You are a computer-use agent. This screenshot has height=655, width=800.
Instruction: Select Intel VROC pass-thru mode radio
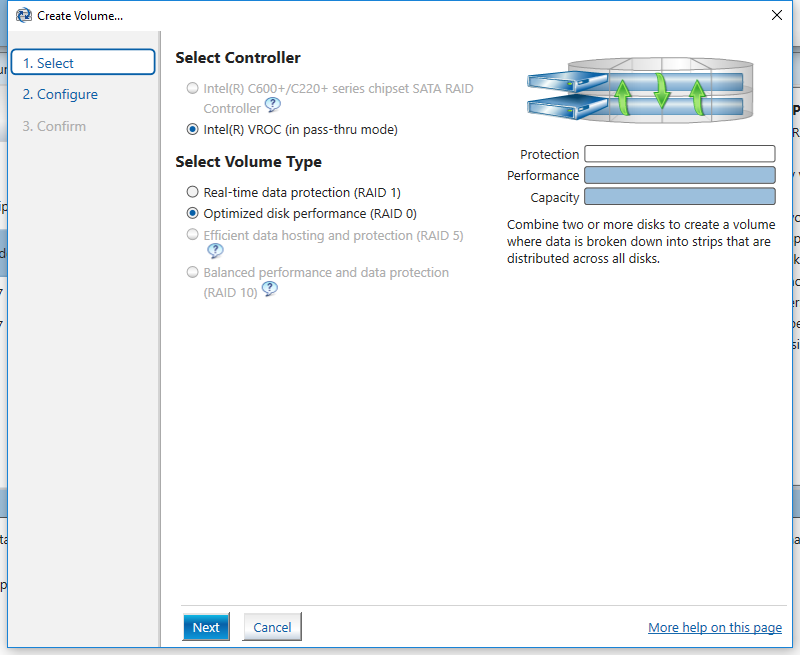point(192,130)
